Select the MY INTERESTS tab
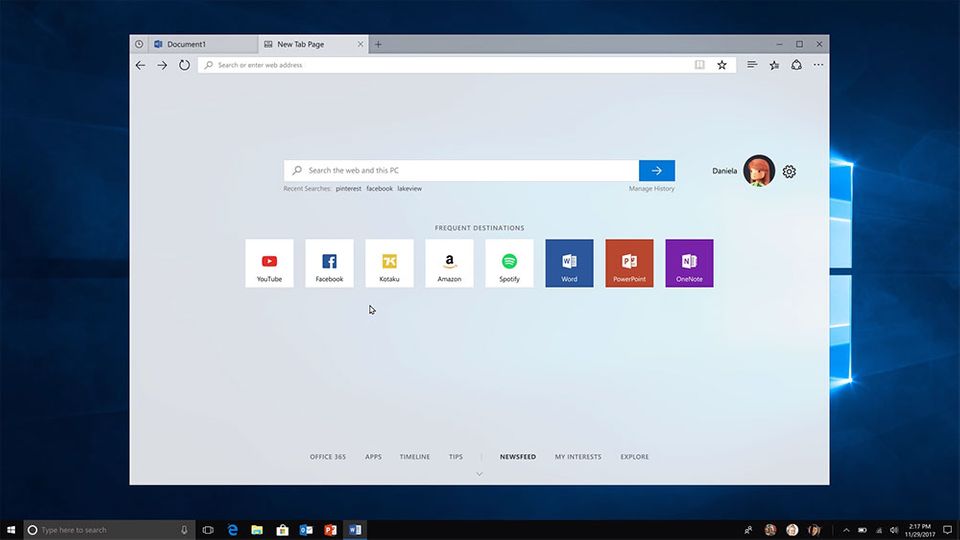960x540 pixels. pyautogui.click(x=578, y=457)
